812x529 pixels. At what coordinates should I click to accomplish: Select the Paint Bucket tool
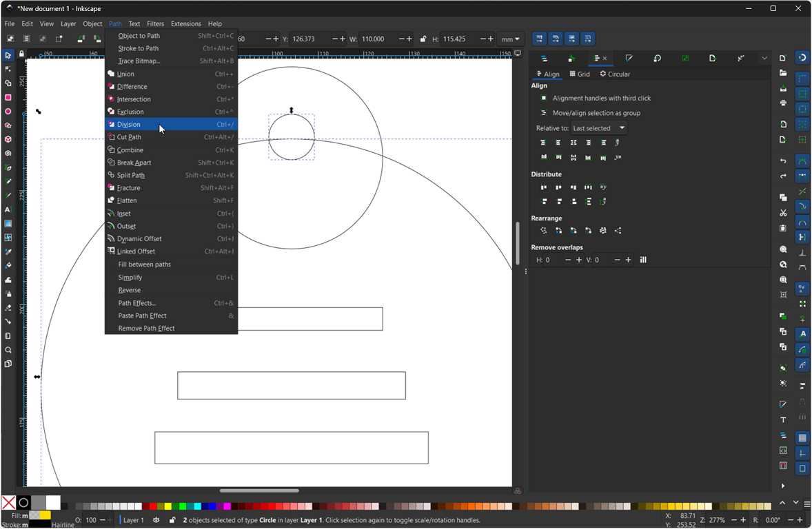point(8,266)
